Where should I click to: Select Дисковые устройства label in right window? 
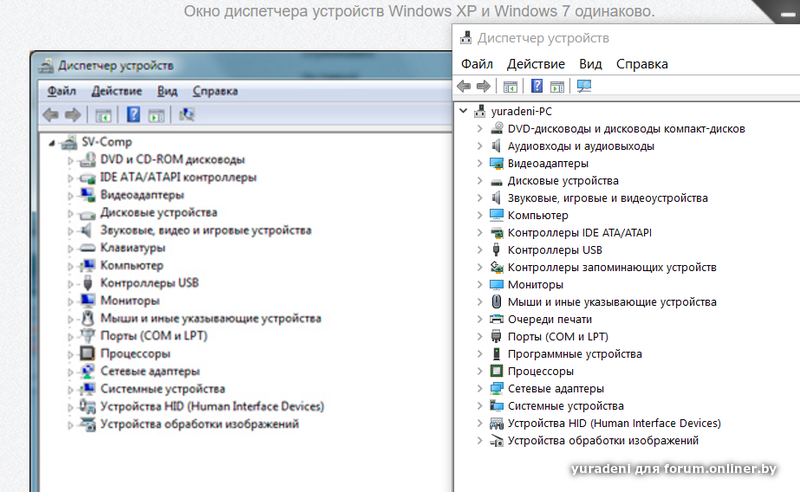point(563,181)
